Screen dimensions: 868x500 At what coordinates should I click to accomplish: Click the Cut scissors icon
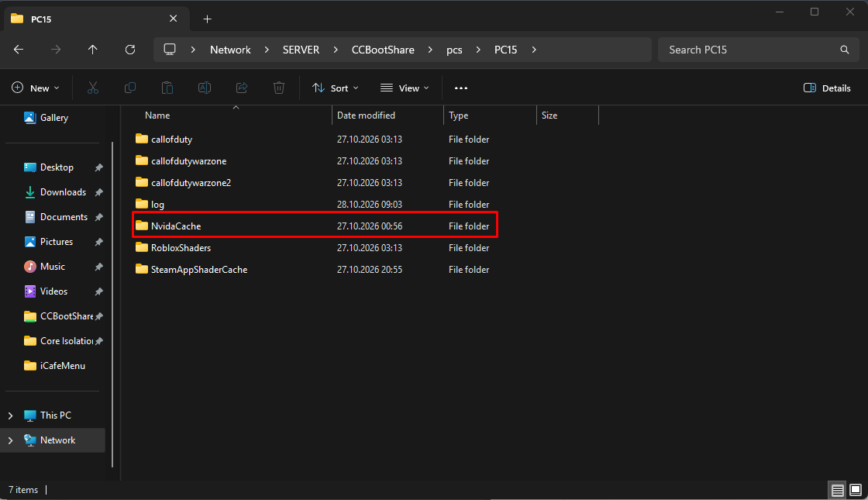(x=93, y=88)
